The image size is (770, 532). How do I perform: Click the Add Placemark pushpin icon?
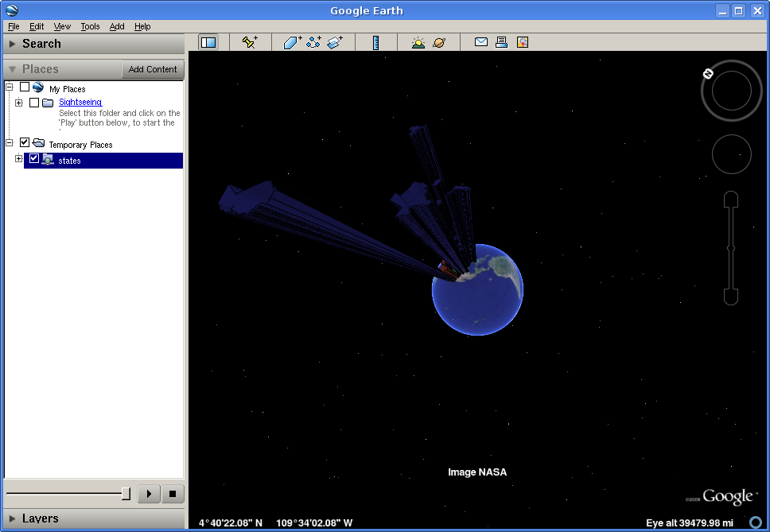pyautogui.click(x=250, y=42)
